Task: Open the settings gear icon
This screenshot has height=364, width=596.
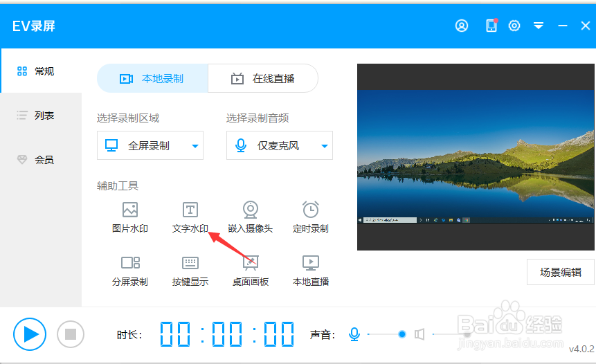Action: [514, 26]
